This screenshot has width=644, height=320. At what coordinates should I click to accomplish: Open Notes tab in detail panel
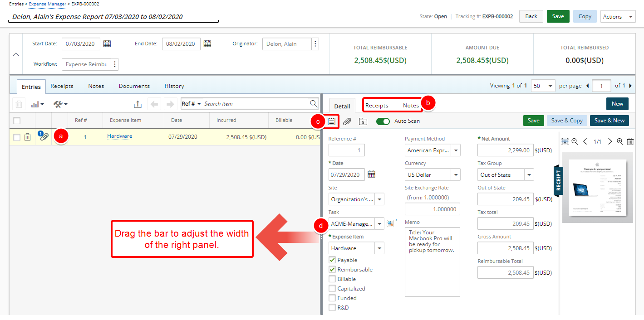(x=411, y=105)
